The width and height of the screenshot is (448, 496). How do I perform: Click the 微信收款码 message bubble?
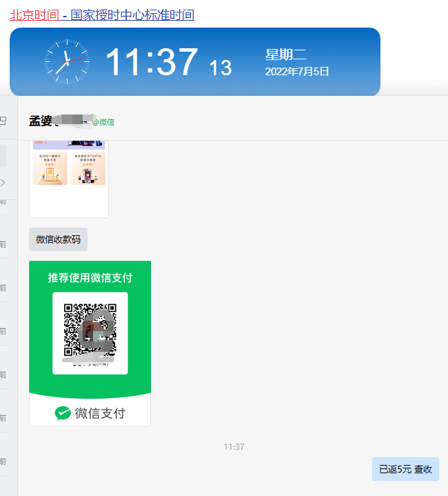58,239
